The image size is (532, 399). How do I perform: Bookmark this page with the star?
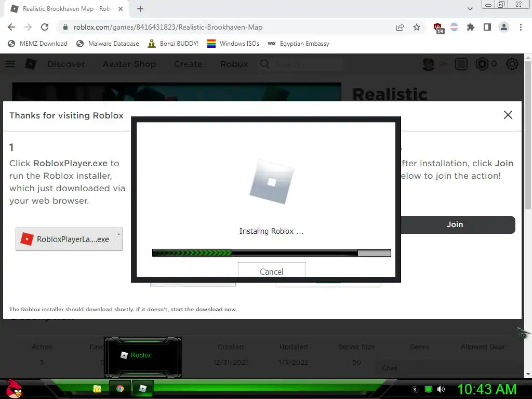pyautogui.click(x=417, y=27)
